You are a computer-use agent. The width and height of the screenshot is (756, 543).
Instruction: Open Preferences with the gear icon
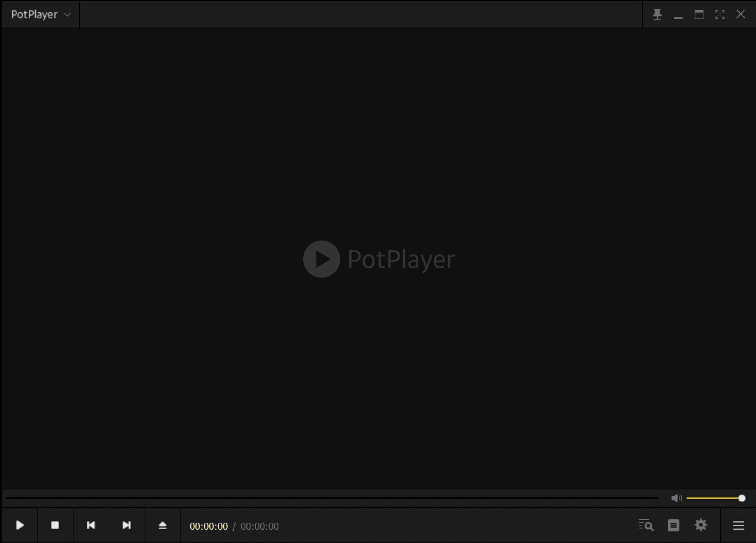701,525
